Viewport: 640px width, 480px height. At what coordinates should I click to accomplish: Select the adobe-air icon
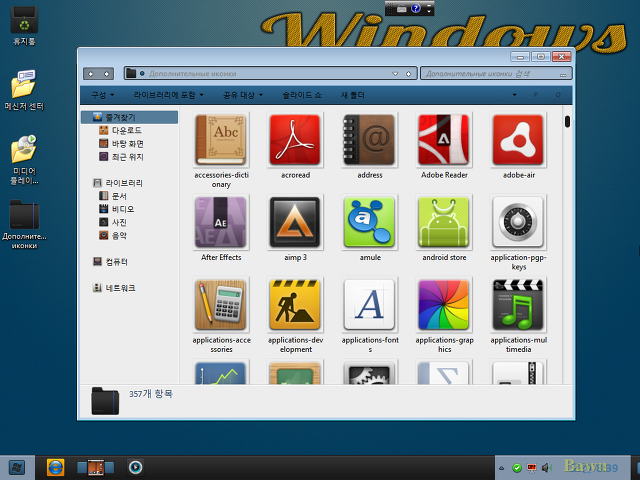coord(518,140)
